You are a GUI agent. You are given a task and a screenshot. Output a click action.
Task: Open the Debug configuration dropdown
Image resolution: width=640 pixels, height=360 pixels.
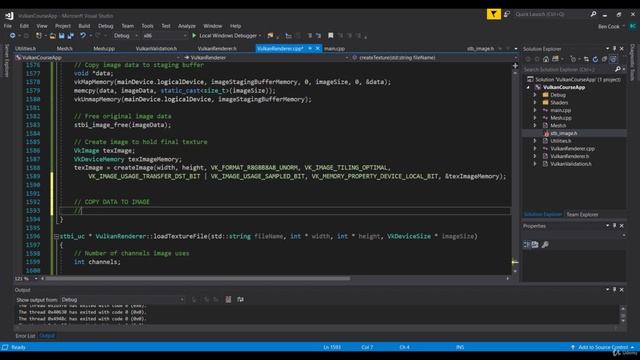[125, 36]
